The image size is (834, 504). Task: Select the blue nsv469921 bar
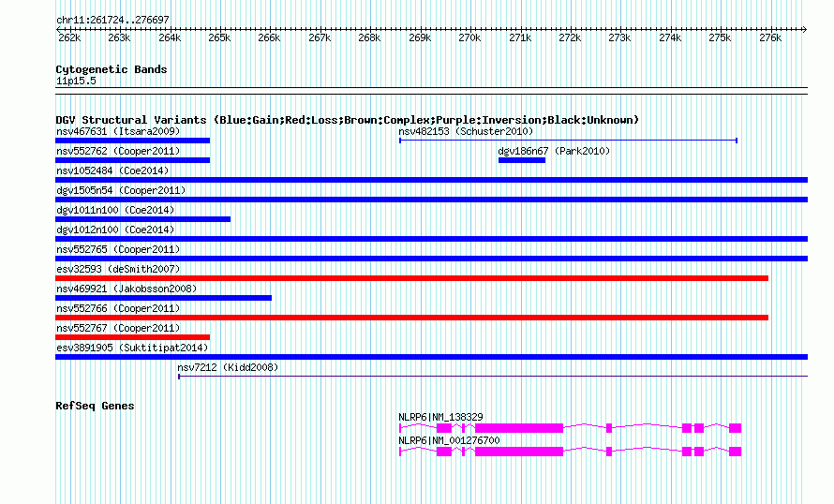(163, 298)
